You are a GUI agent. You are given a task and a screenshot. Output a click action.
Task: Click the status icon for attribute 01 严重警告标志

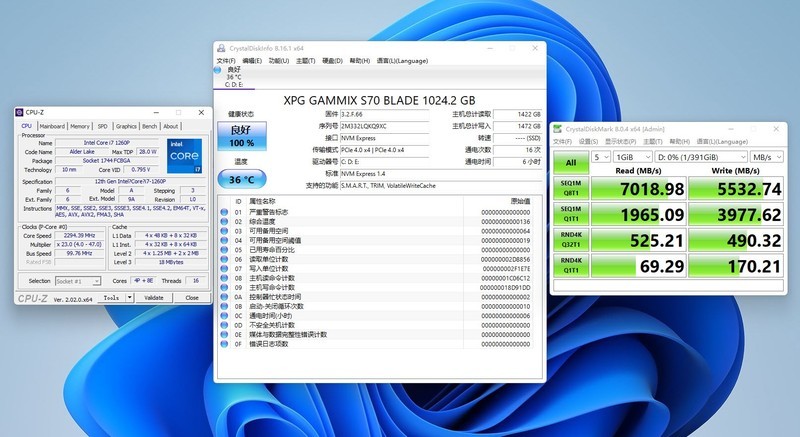pyautogui.click(x=224, y=212)
